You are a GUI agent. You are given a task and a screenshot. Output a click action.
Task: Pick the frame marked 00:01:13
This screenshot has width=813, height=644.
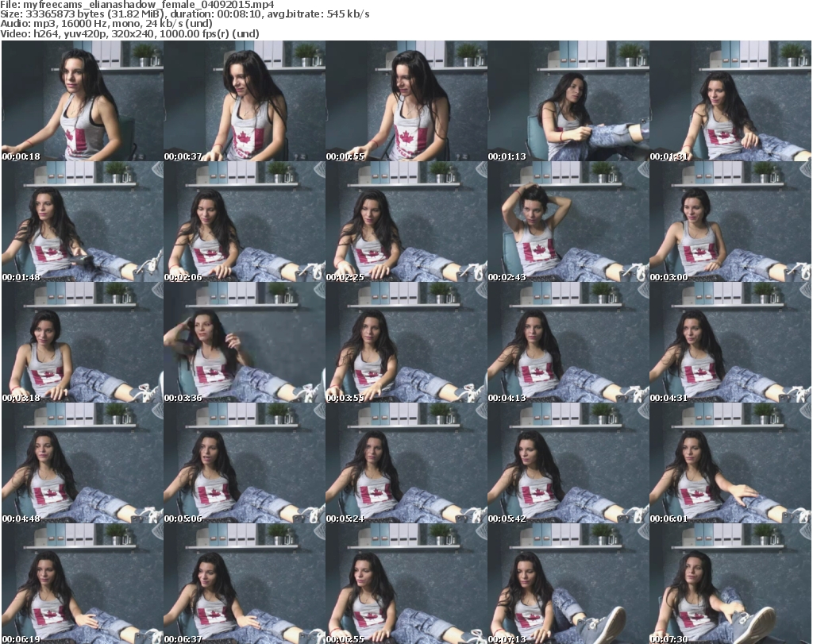pos(568,101)
